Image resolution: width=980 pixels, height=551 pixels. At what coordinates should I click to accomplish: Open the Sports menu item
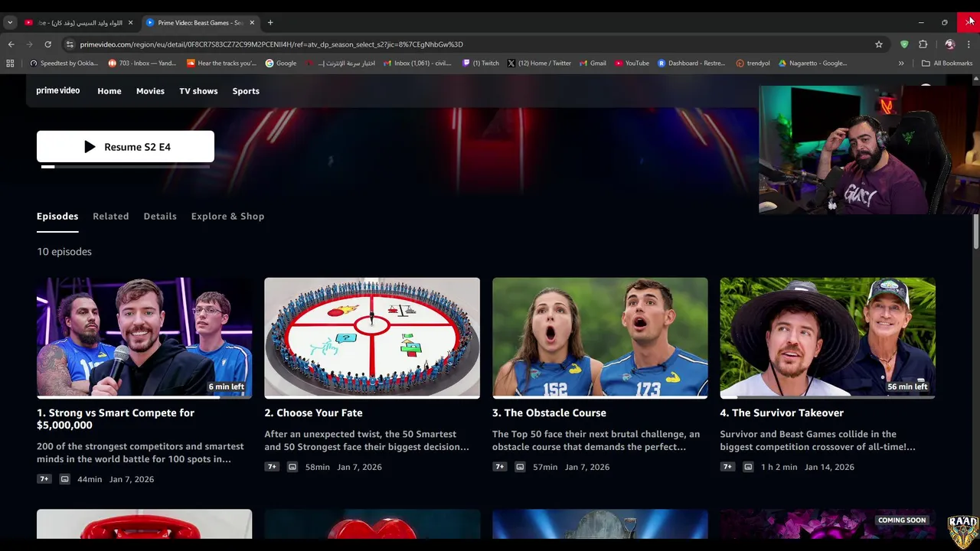click(246, 91)
